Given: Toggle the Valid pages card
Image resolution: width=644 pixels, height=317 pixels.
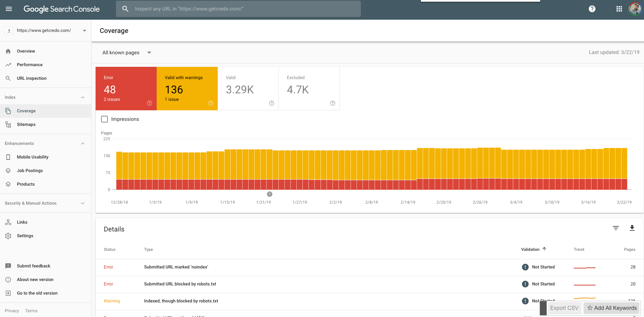Looking at the screenshot, I should tap(248, 88).
